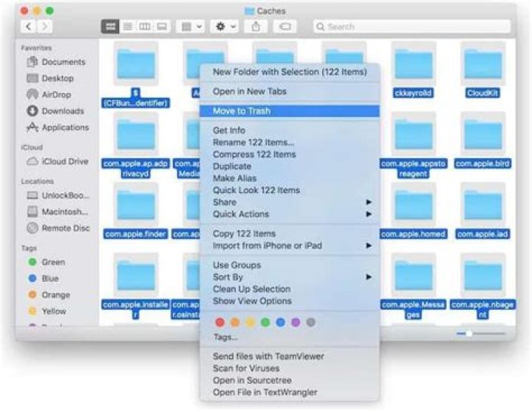The image size is (532, 412).
Task: Choose Compress 122 Items
Action: click(290, 154)
